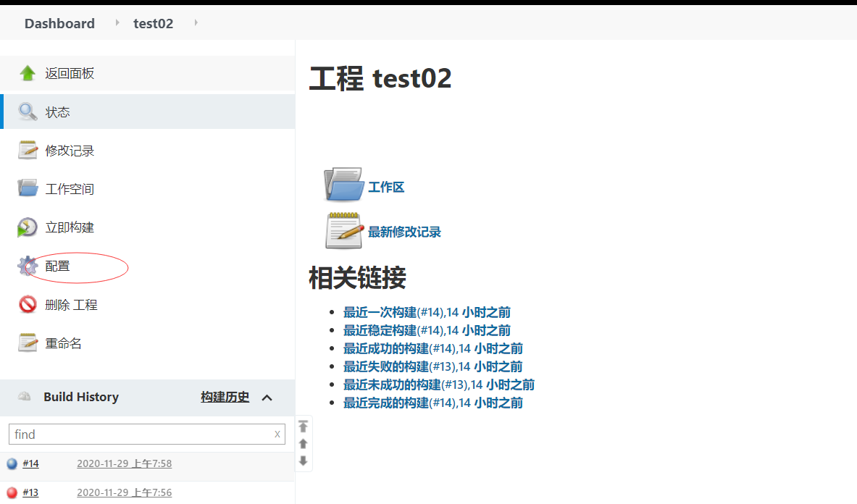Click the large folder icon for 工作区
Screen dimensions: 857x504
click(343, 185)
